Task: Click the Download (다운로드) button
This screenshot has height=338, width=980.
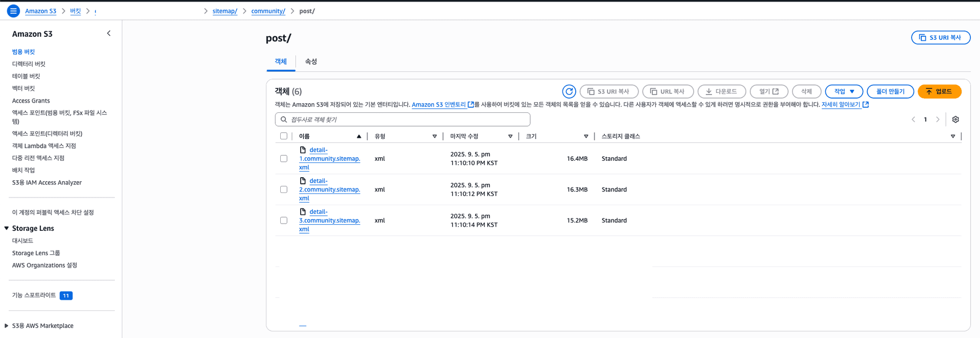Action: (x=721, y=91)
